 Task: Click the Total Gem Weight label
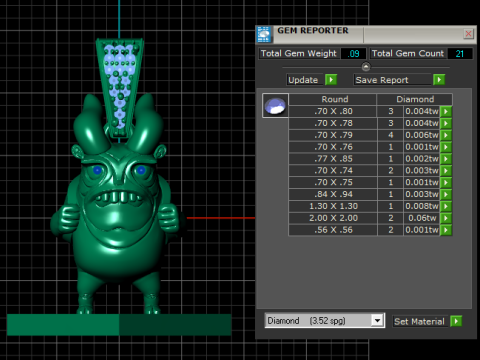[299, 53]
